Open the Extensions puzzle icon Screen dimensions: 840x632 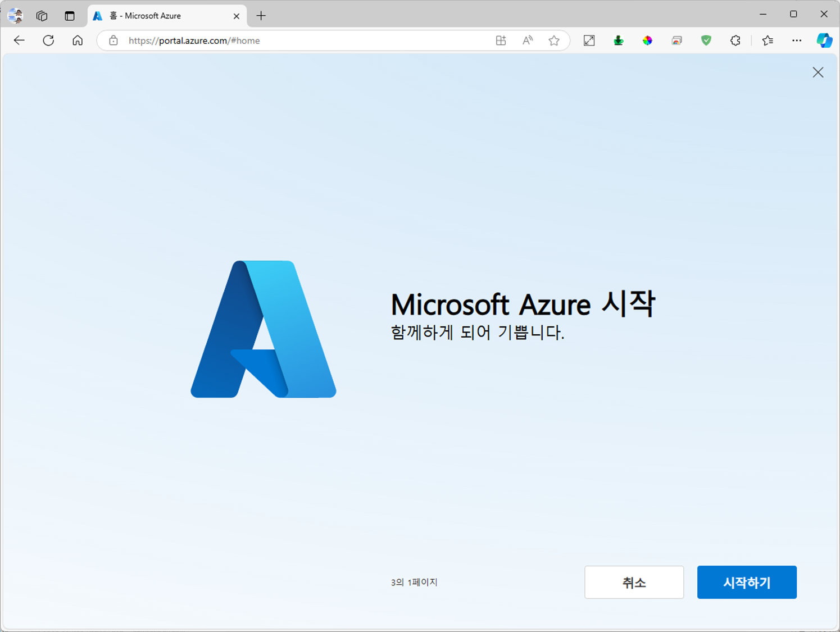(x=735, y=40)
